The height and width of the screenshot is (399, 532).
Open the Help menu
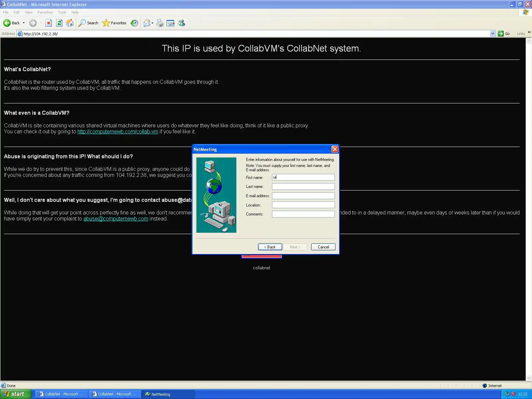[75, 12]
